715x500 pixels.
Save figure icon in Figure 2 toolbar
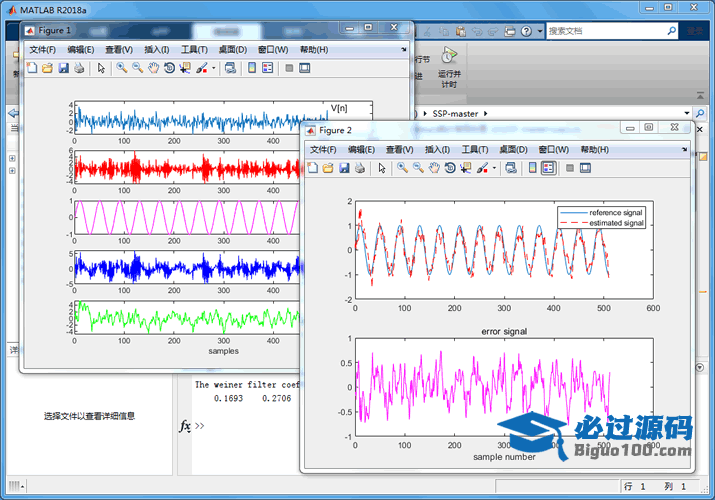tap(344, 168)
